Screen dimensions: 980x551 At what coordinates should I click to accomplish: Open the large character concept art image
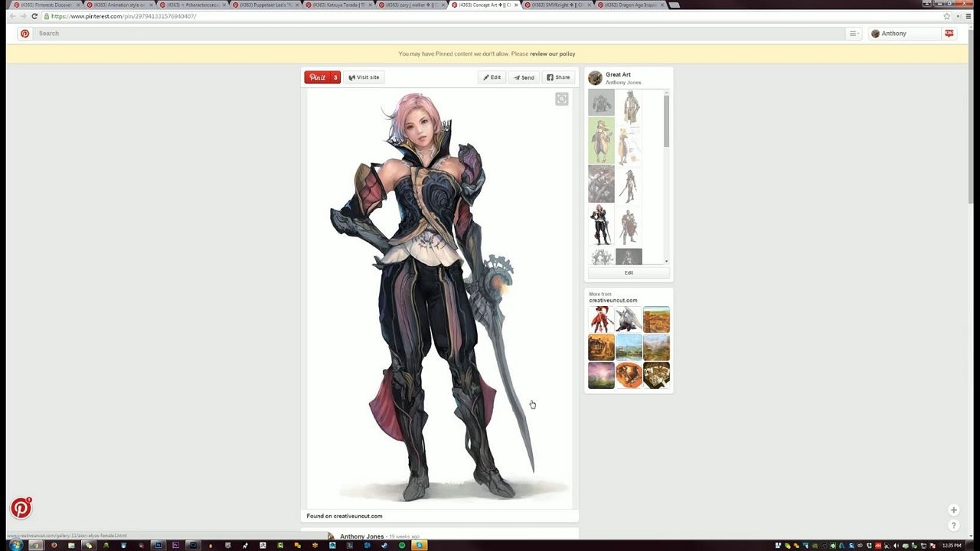[x=439, y=298]
